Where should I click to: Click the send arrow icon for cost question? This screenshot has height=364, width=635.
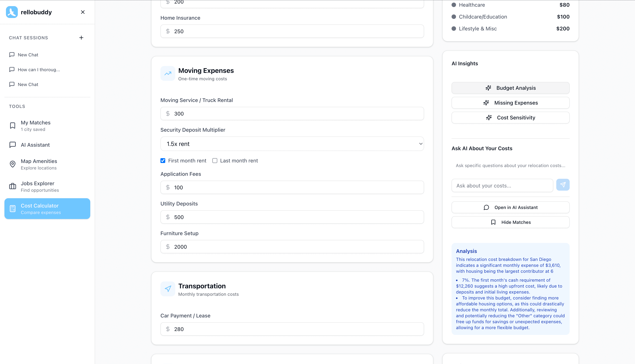click(x=563, y=185)
